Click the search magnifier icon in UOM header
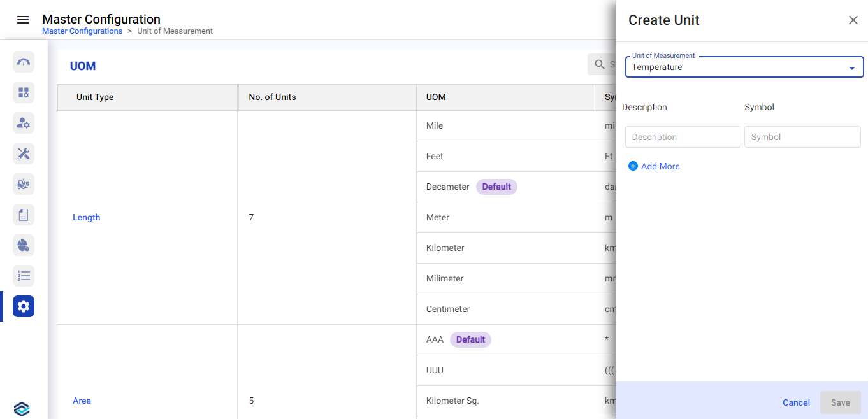Image resolution: width=868 pixels, height=419 pixels. [x=600, y=64]
